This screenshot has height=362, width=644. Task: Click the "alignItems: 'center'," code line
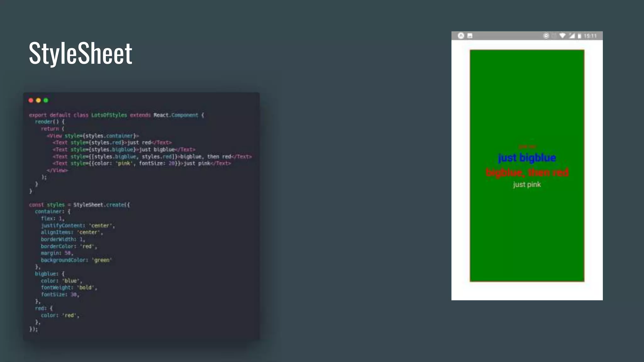(72, 233)
